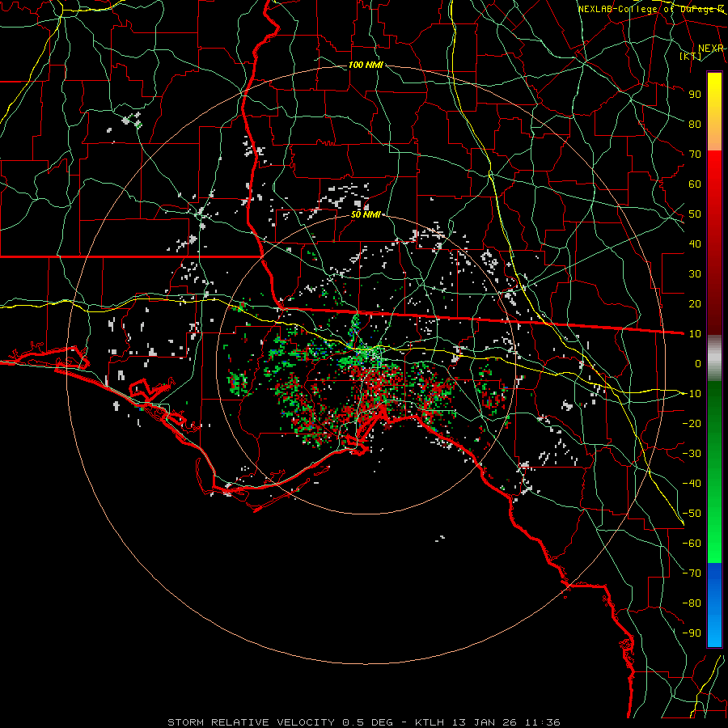The image size is (728, 728).
Task: Click the -40 value on the velocity scale
Action: click(x=692, y=484)
